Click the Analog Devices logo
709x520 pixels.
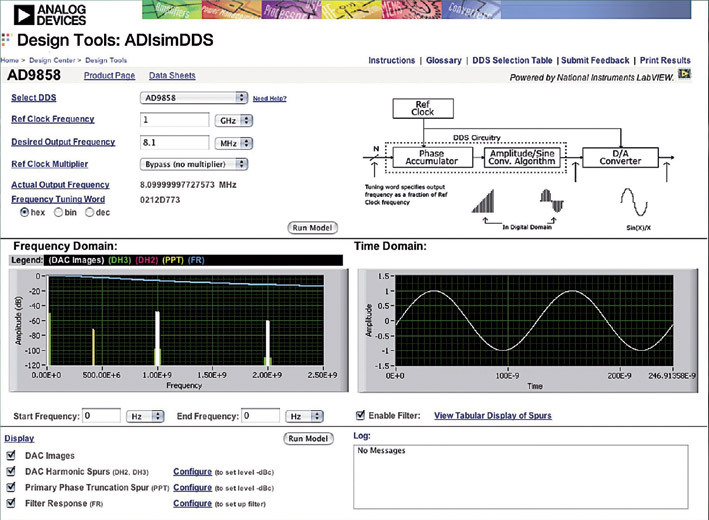coord(49,15)
